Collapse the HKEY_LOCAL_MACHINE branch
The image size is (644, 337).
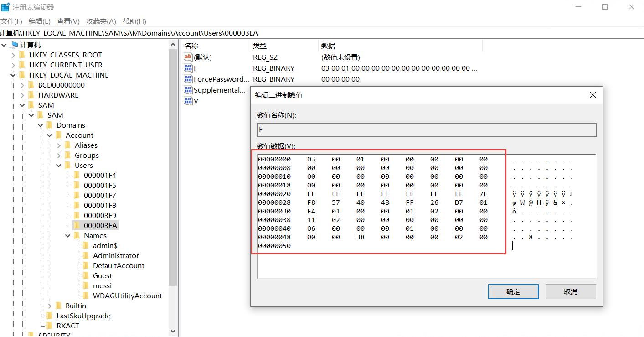[x=13, y=75]
